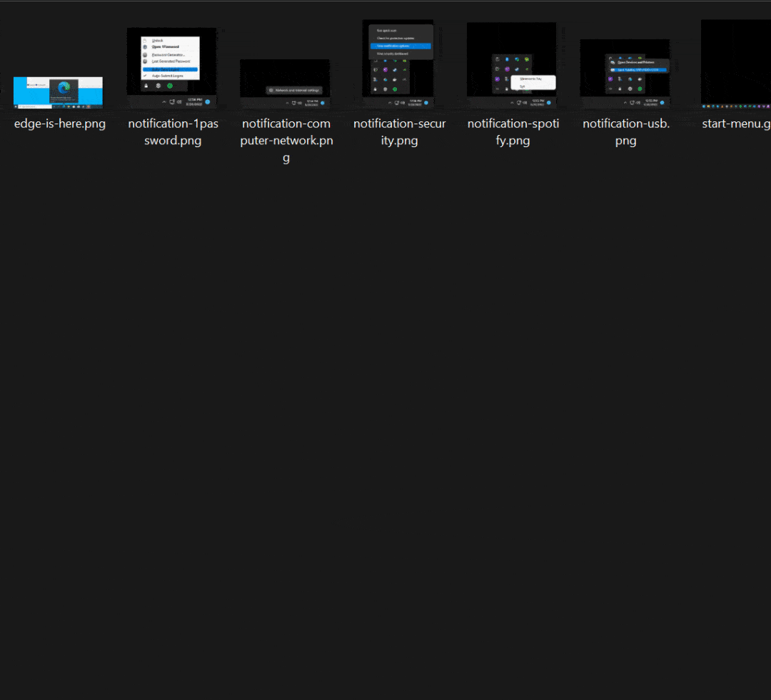771x700 pixels.
Task: Select the notification-security.png thumbnail image
Action: [398, 58]
